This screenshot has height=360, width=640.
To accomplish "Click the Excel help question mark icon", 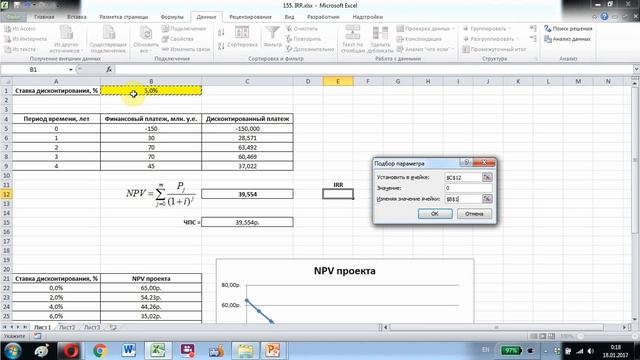I will point(604,17).
